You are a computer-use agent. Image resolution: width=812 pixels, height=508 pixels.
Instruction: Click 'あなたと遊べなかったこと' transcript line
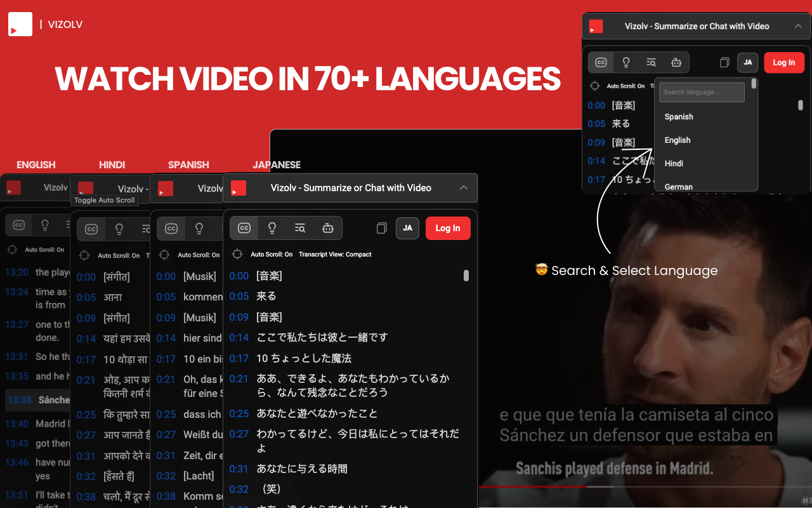point(317,414)
